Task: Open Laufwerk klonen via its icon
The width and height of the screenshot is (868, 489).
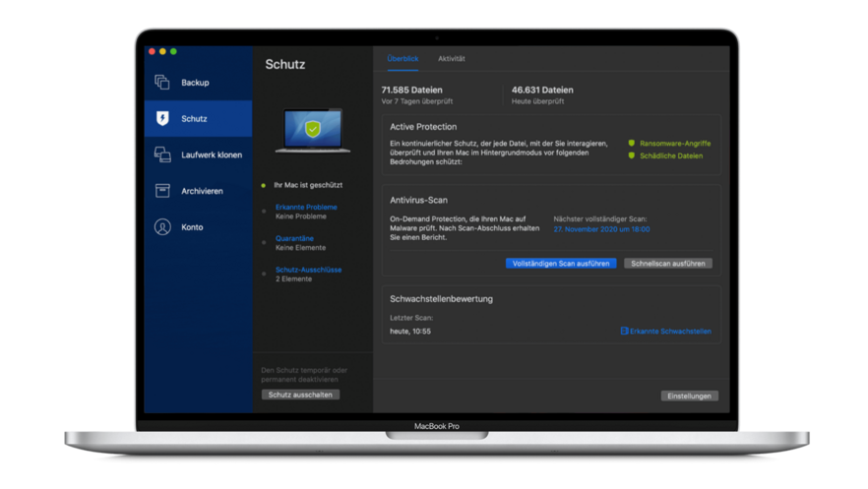Action: click(x=162, y=154)
